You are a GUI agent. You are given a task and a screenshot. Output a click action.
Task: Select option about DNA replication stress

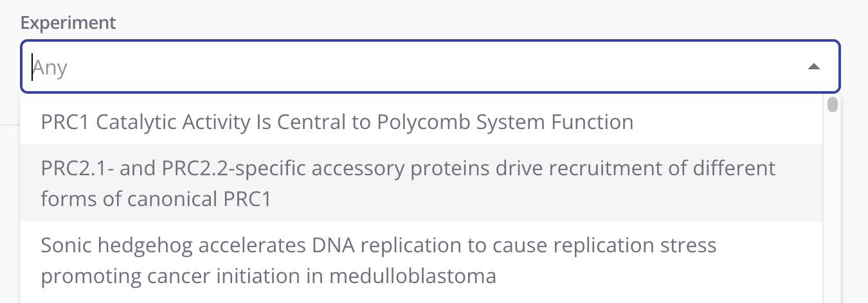point(378,261)
